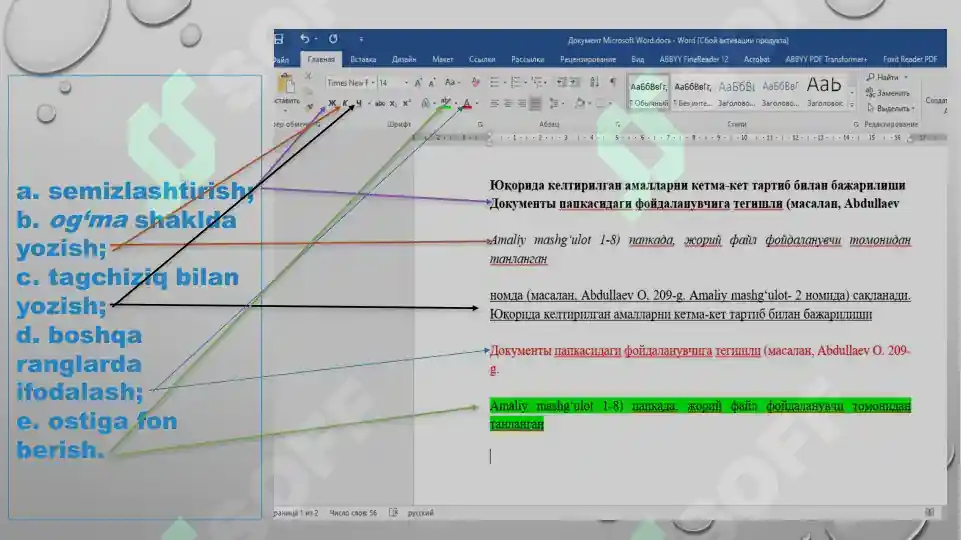Click the spell-check book icon in status bar
The height and width of the screenshot is (540, 961).
click(393, 512)
